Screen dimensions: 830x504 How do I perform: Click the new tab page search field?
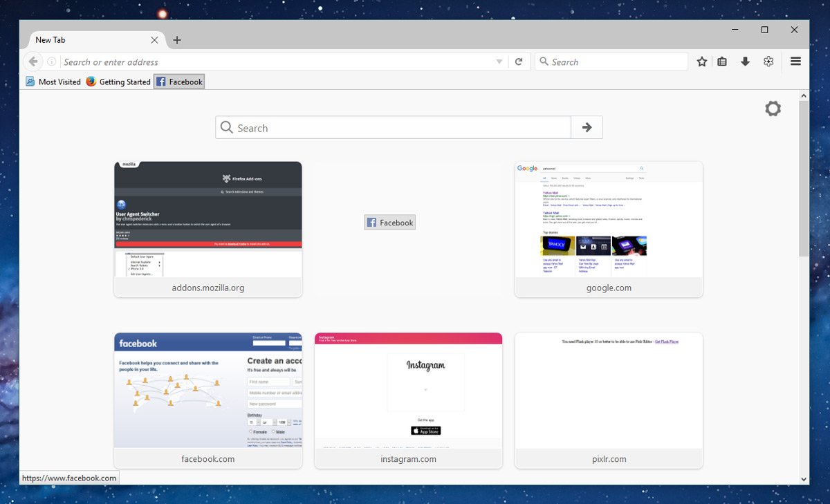[393, 128]
